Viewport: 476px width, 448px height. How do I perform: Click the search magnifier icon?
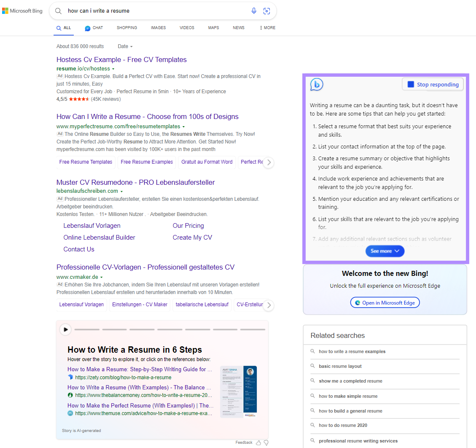[x=58, y=11]
